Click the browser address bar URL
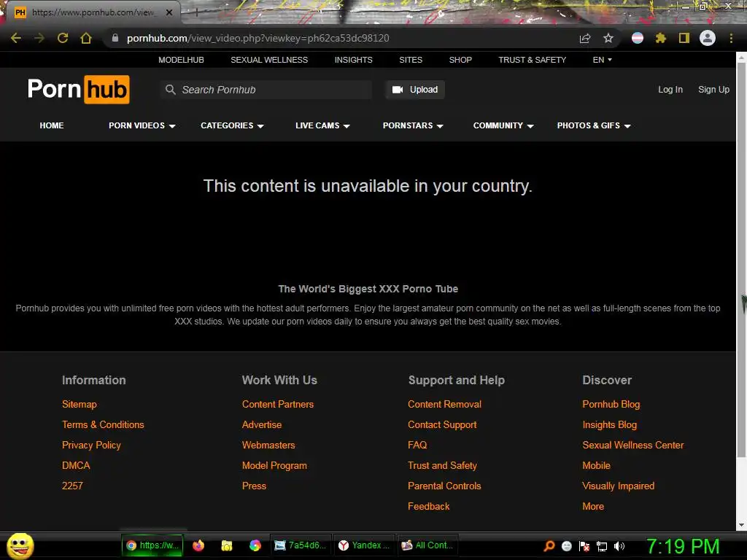The image size is (747, 560). point(258,38)
